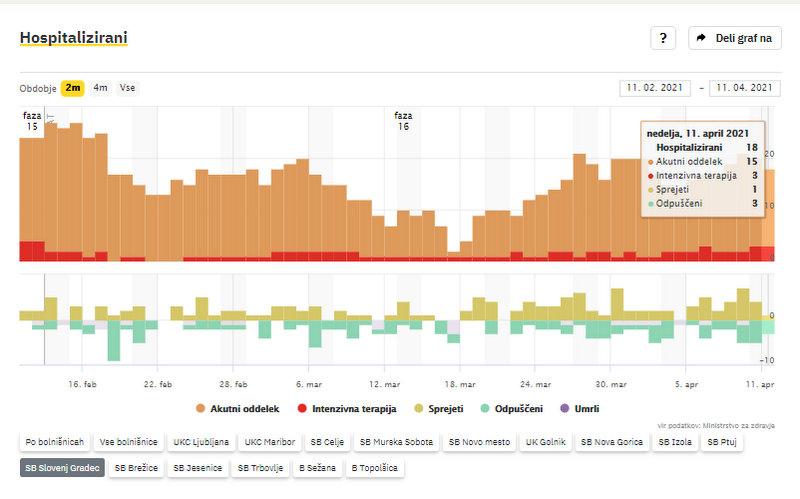The image size is (800, 499).
Task: Toggle Umrli legend series
Action: point(581,409)
